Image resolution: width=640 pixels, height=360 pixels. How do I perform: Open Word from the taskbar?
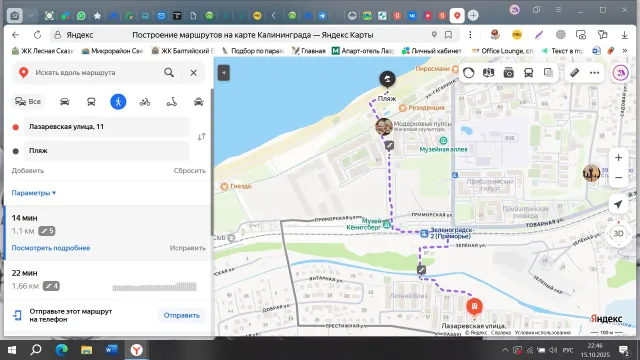pyautogui.click(x=111, y=350)
